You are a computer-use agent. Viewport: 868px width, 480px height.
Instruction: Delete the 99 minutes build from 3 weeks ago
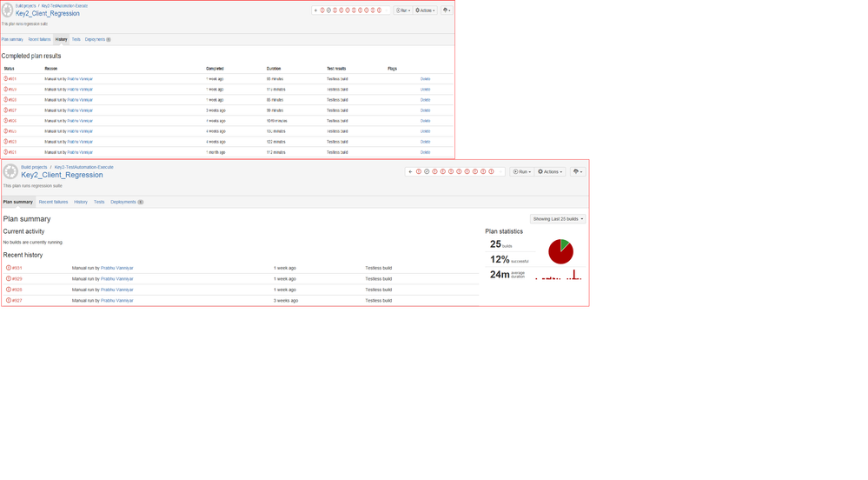click(425, 110)
